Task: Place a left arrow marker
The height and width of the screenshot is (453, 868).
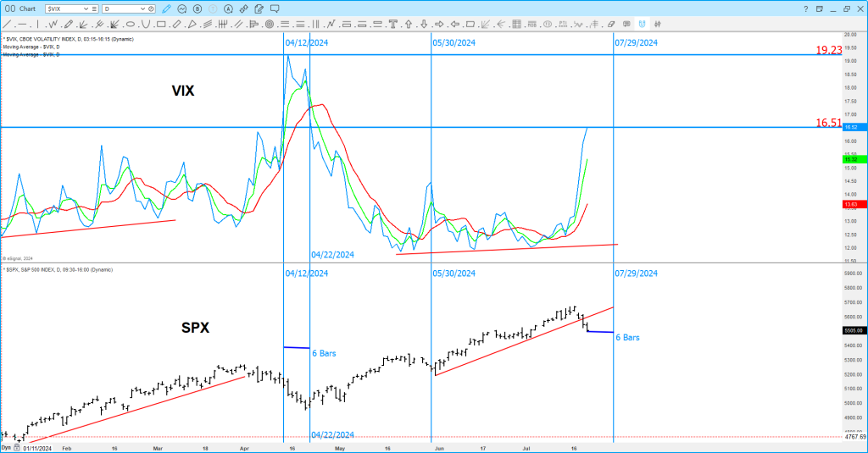Action: 455,25
